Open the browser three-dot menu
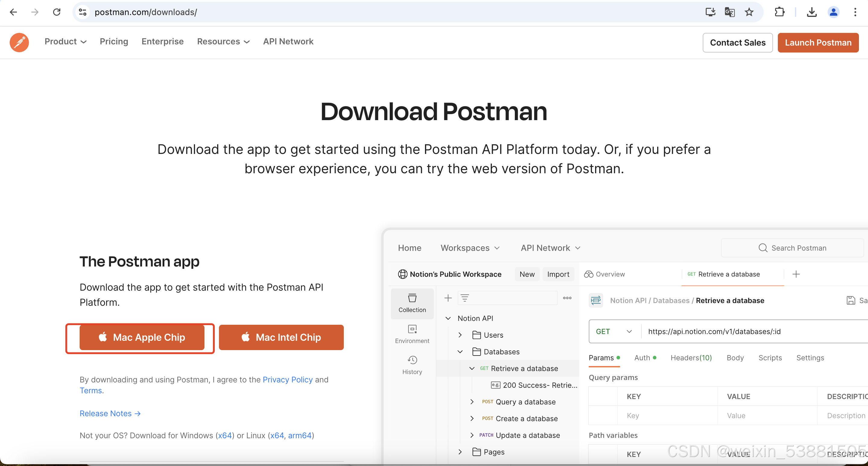The image size is (868, 466). (855, 12)
